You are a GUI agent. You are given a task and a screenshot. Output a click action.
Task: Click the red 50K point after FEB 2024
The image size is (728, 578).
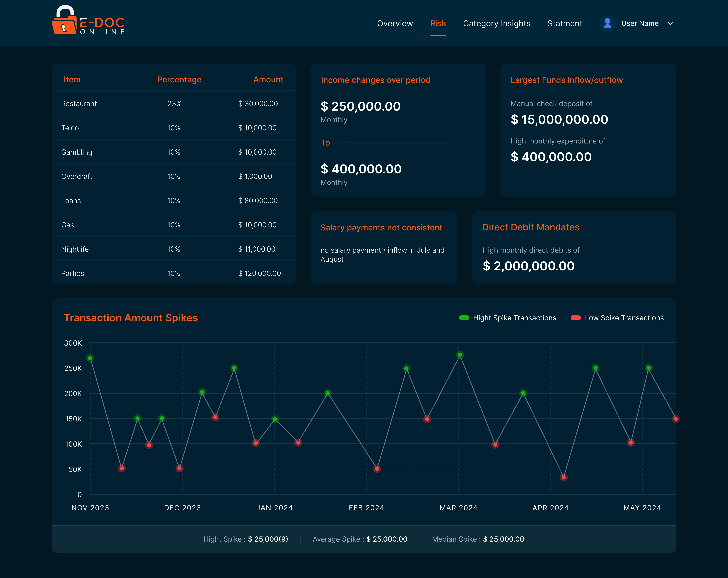pos(377,469)
